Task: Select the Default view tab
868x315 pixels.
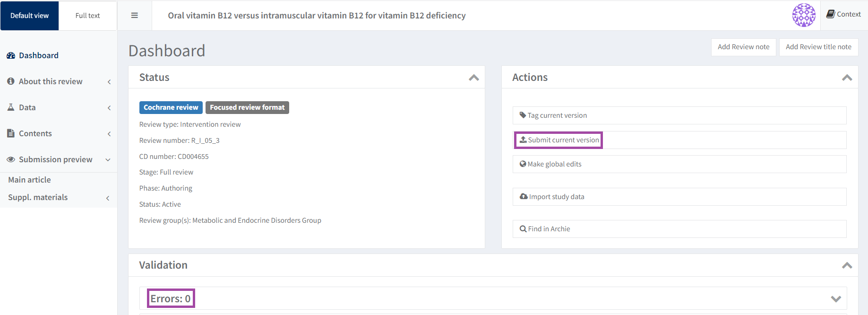Action: pos(29,16)
